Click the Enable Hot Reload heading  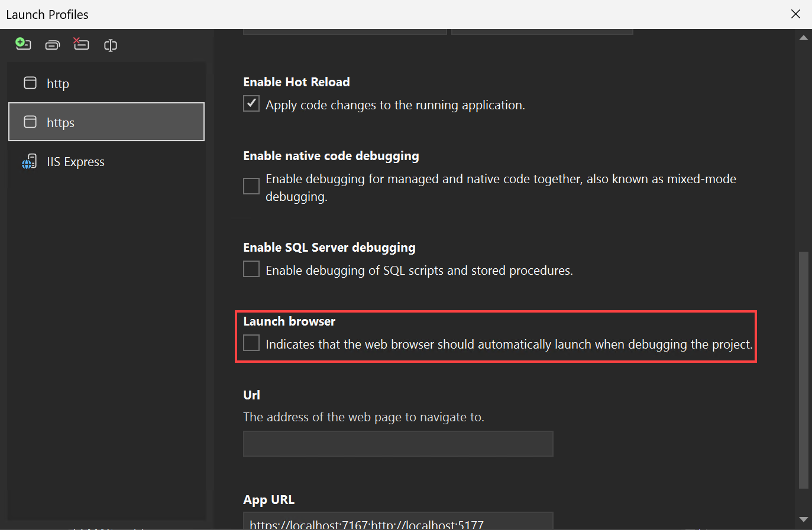(296, 82)
